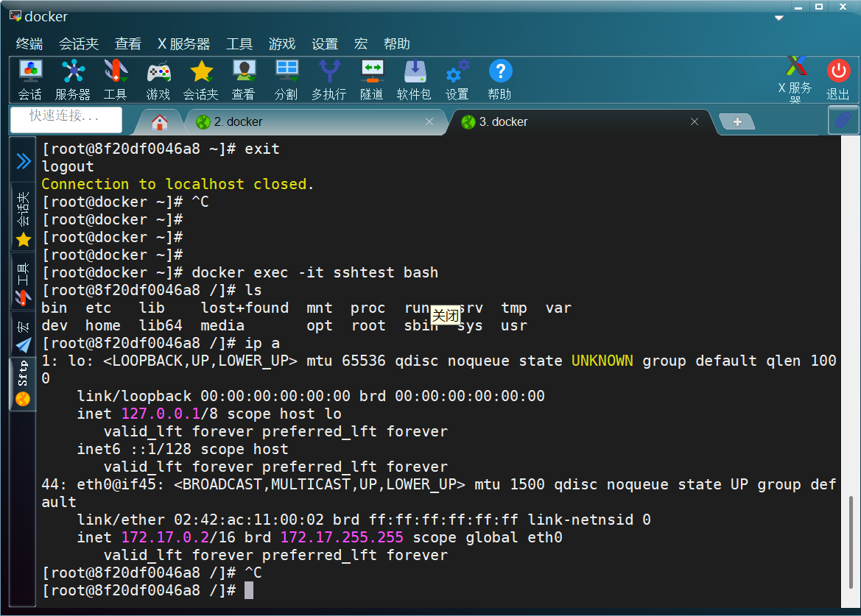Open the X 服务器 menu

pyautogui.click(x=184, y=44)
